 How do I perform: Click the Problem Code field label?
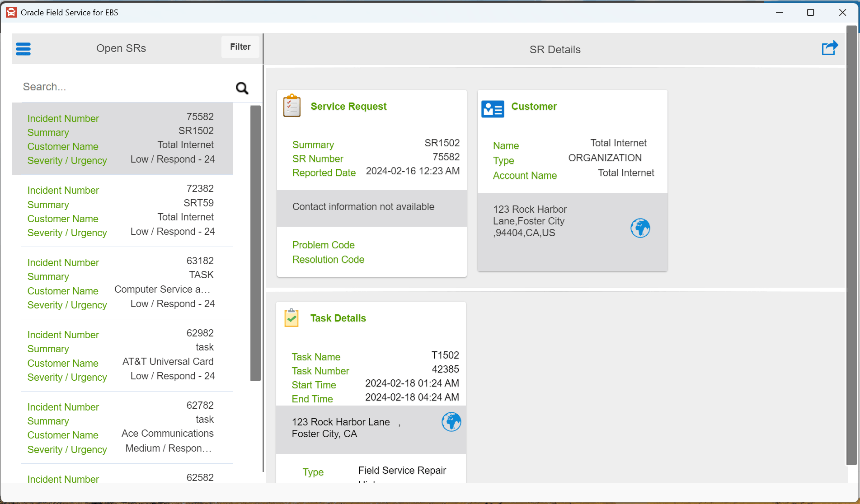point(323,245)
